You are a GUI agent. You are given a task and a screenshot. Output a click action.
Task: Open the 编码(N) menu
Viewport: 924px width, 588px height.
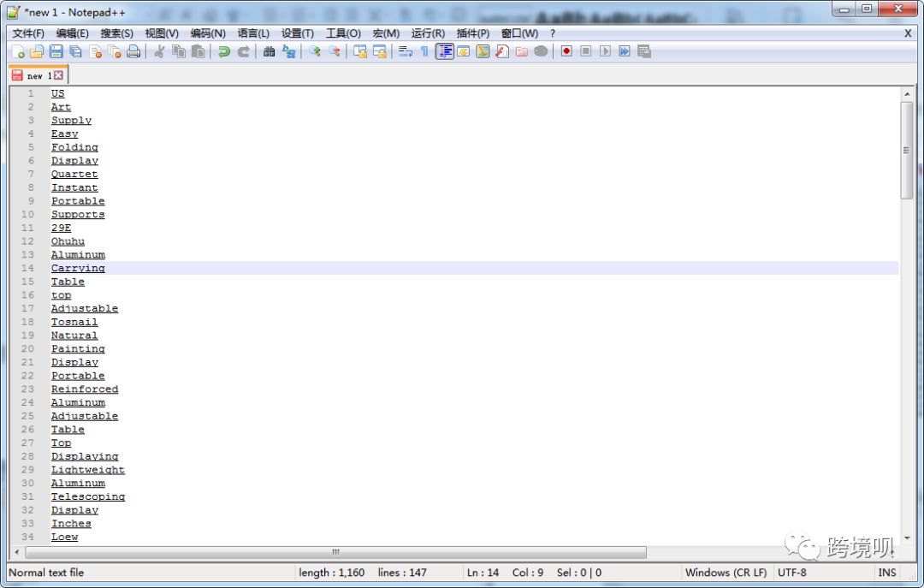208,33
